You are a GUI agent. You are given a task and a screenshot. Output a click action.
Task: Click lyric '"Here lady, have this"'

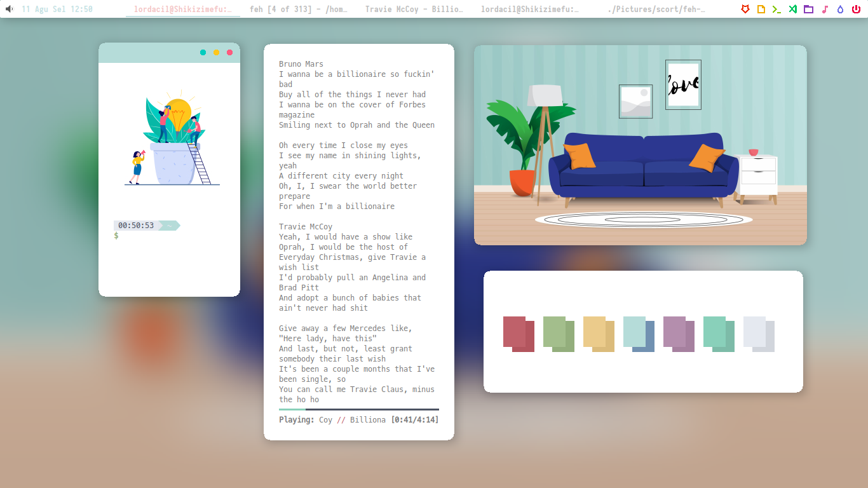328,339
